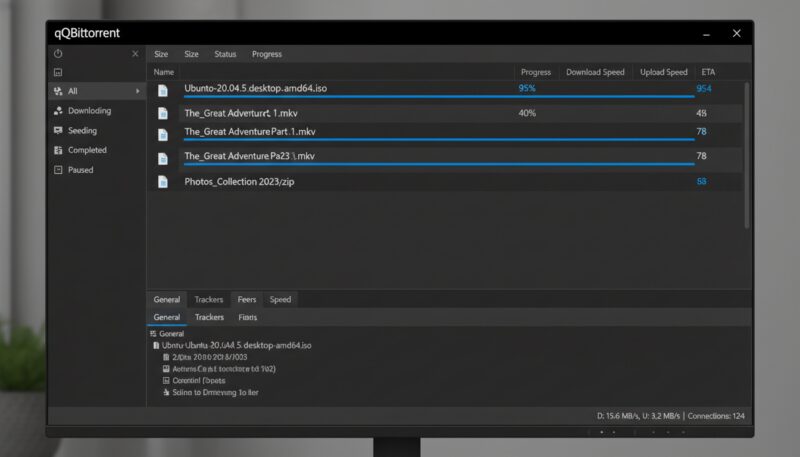Select the Corontinl (bpets tree row
The image size is (800, 457).
198,380
